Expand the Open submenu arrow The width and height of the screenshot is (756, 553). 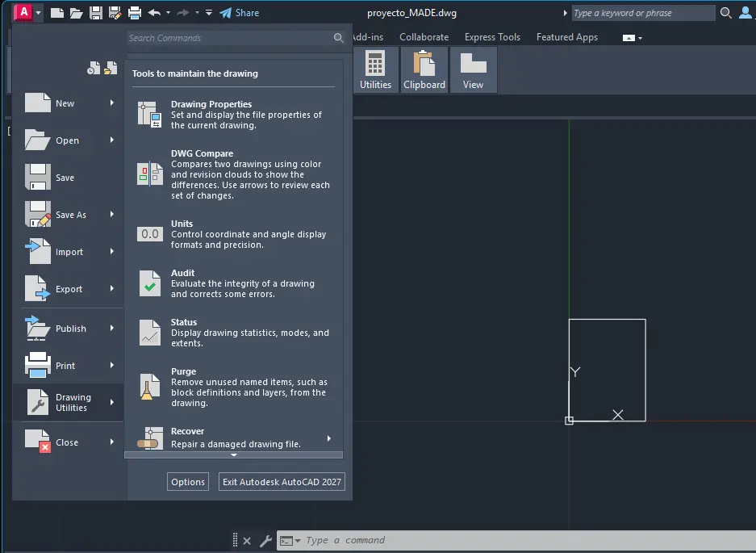pos(112,140)
